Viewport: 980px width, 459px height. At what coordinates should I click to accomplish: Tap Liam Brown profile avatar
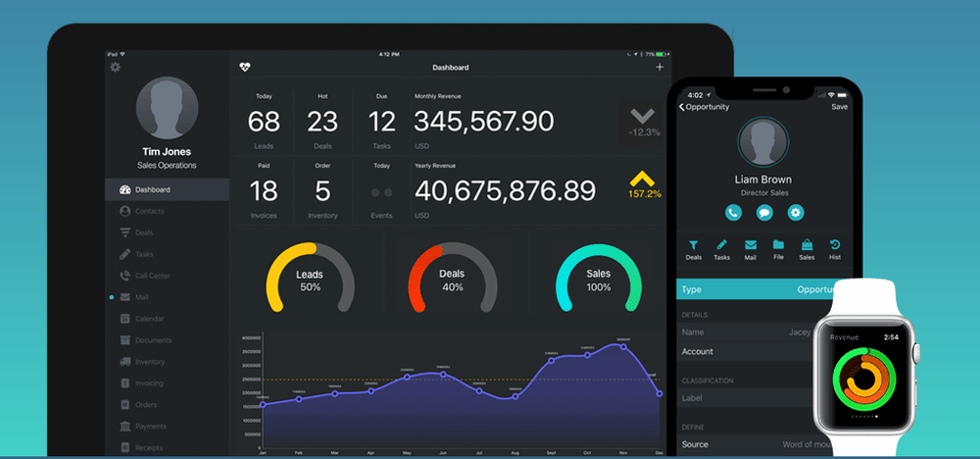(763, 142)
